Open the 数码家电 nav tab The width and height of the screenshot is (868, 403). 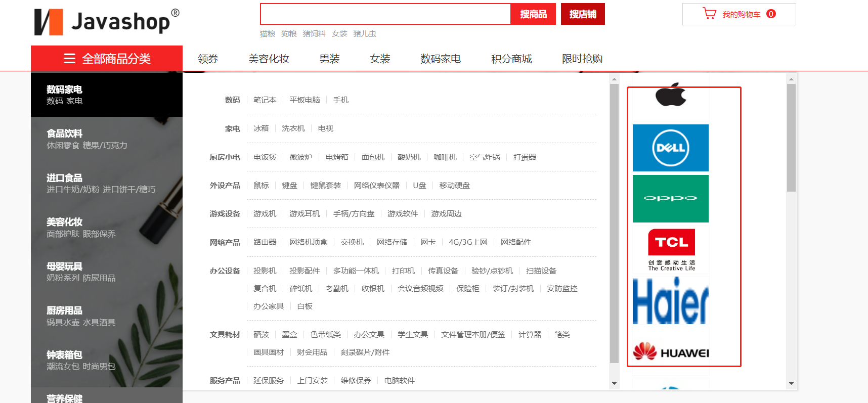[441, 59]
